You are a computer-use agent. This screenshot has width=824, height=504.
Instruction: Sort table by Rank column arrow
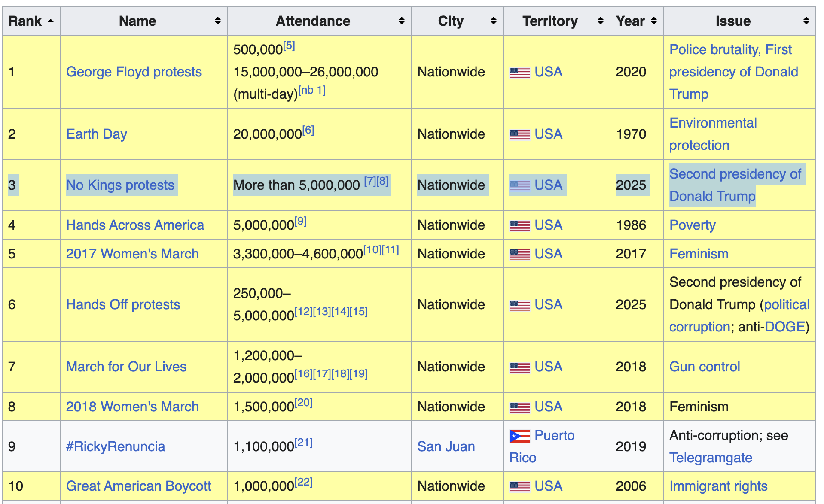pyautogui.click(x=51, y=21)
